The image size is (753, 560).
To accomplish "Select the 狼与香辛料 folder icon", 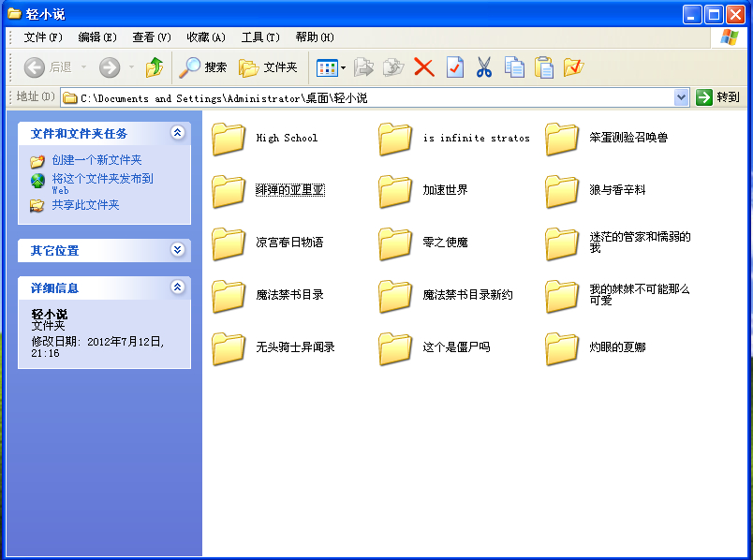I will point(562,191).
